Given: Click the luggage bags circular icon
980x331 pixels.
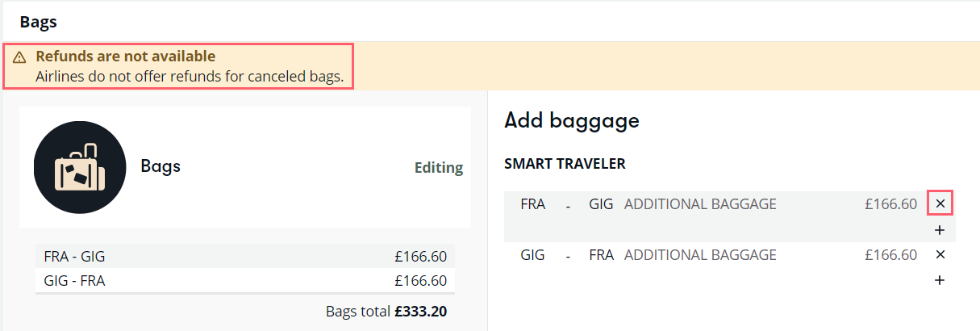Looking at the screenshot, I should click(80, 167).
